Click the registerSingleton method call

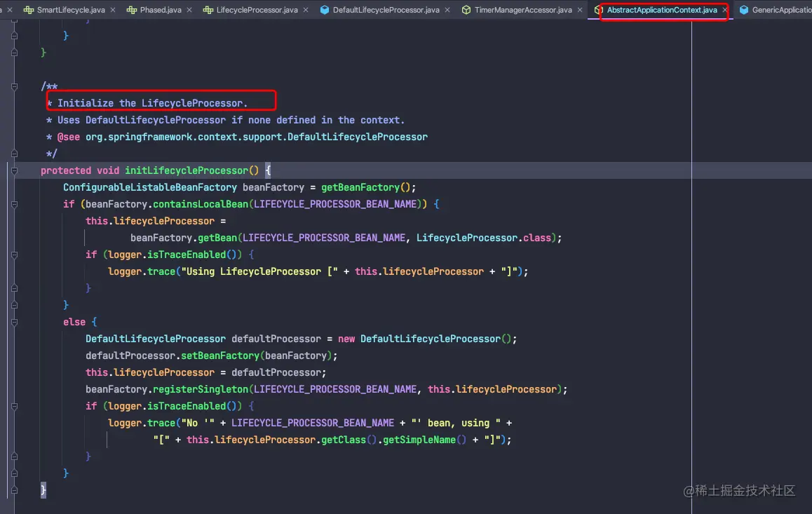coord(201,389)
